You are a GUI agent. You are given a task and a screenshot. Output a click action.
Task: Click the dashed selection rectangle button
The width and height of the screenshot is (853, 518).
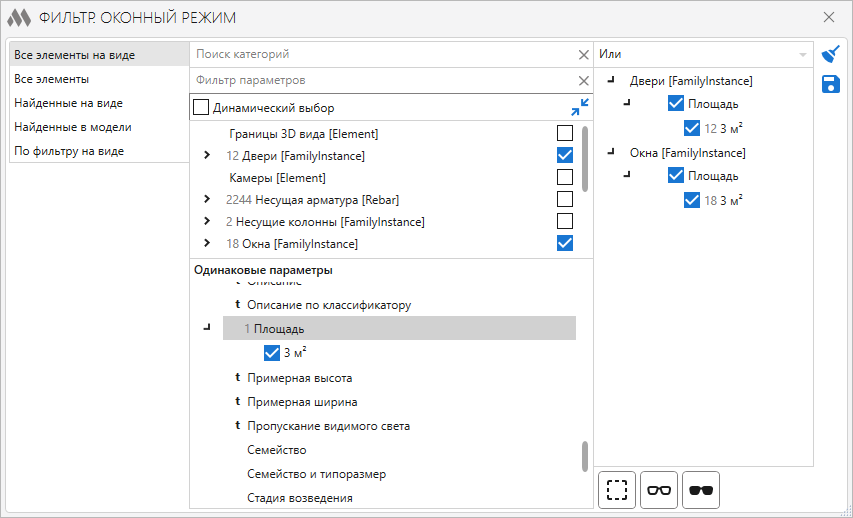tap(617, 490)
